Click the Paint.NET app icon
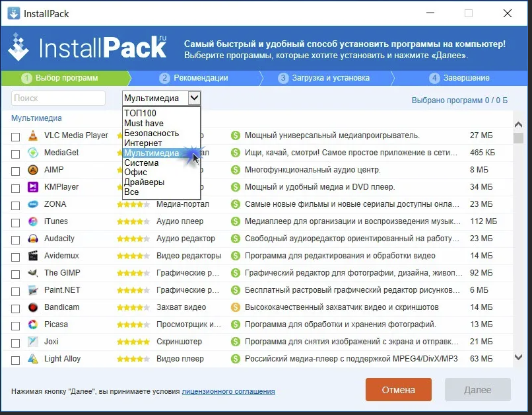The height and width of the screenshot is (415, 532). coord(33,290)
